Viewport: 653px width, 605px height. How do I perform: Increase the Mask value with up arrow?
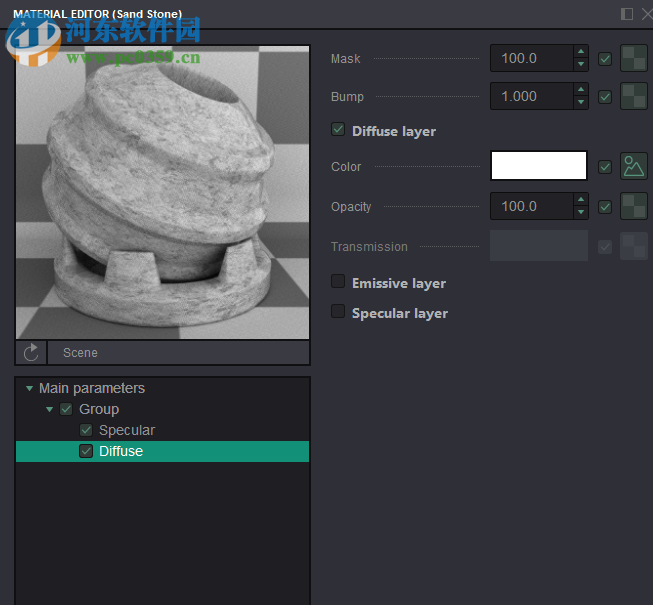click(581, 52)
